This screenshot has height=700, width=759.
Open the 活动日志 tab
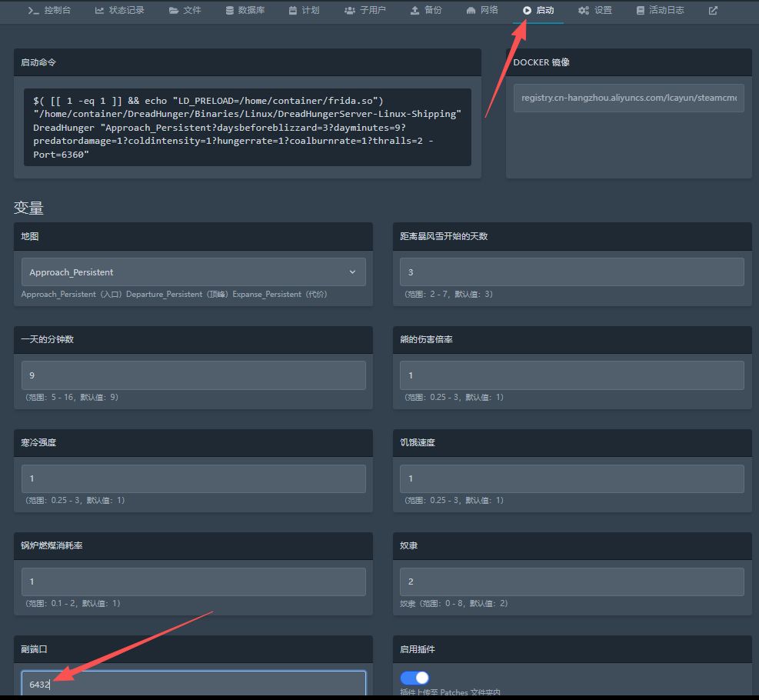[x=659, y=11]
